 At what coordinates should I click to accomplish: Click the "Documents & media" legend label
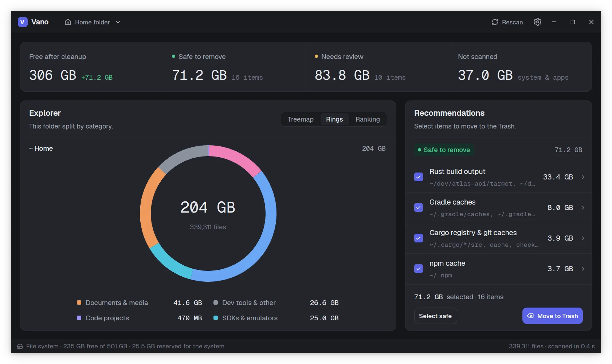point(117,303)
